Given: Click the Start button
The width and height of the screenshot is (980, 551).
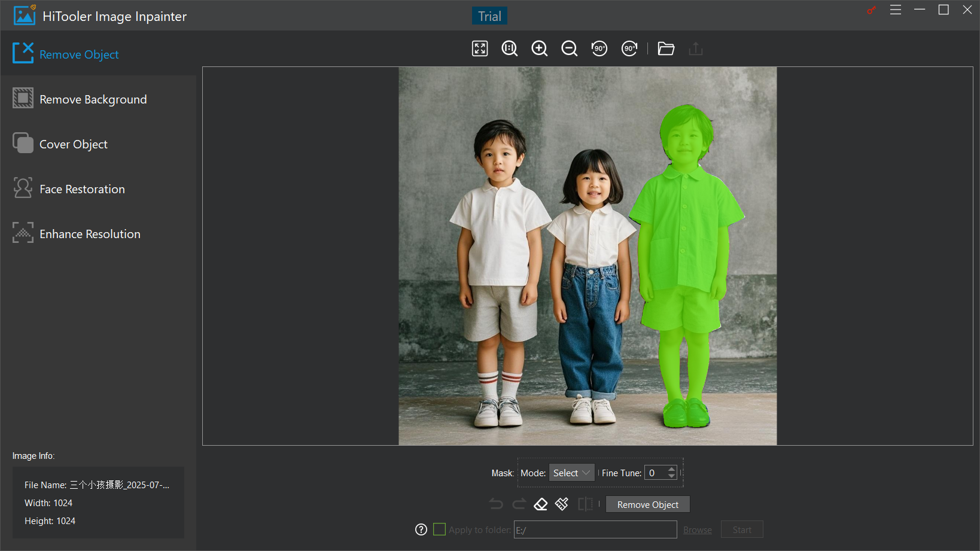Looking at the screenshot, I should 742,529.
